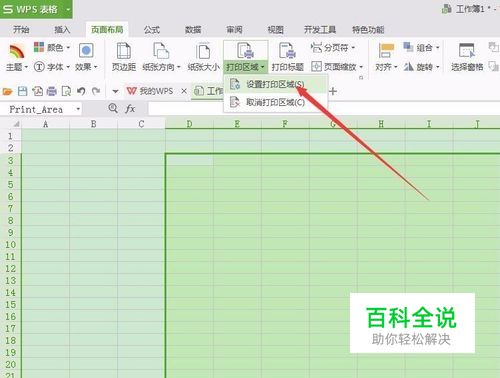Switch to the Data (数据) ribbon tab

pyautogui.click(x=193, y=30)
